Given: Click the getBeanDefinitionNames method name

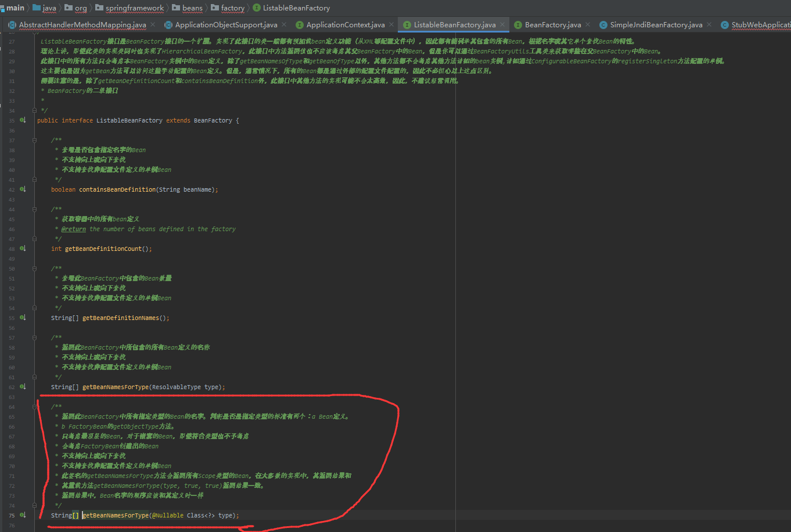Looking at the screenshot, I should [121, 318].
